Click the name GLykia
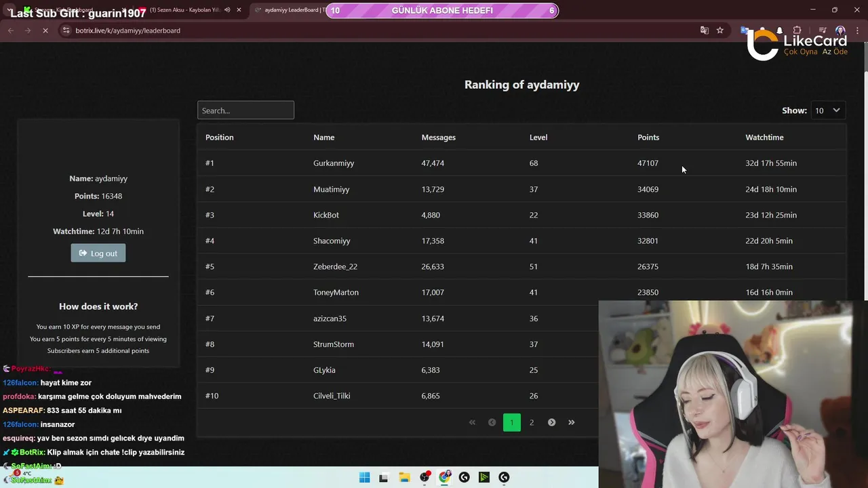The width and height of the screenshot is (868, 488). pos(324,370)
